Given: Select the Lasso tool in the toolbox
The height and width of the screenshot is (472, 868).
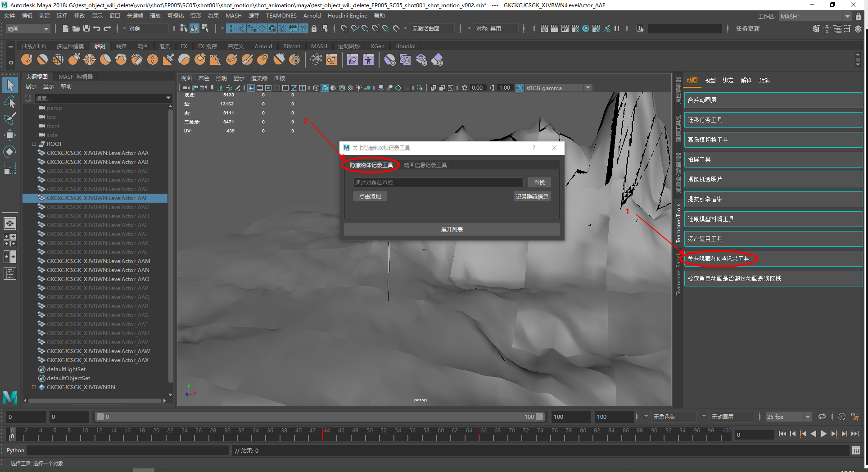Looking at the screenshot, I should 9,102.
